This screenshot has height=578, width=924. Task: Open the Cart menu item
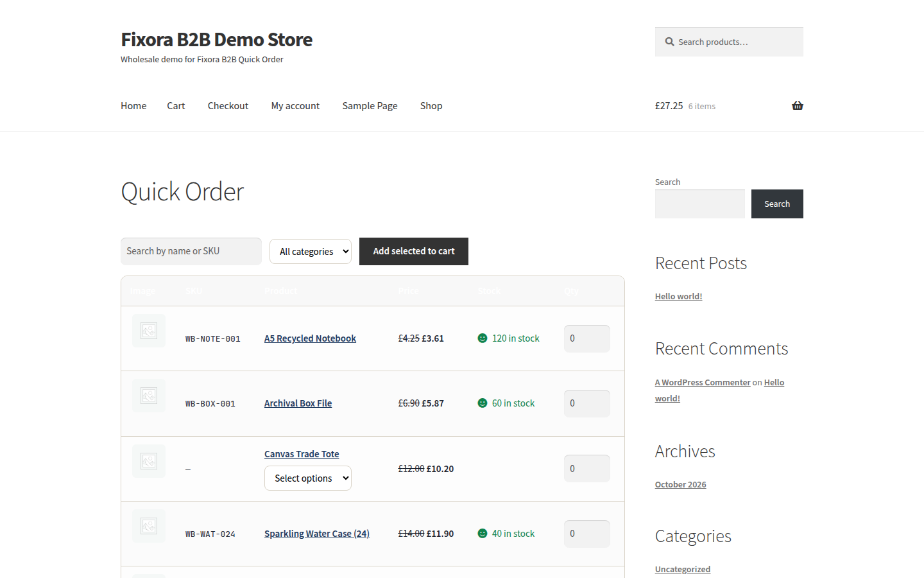pos(176,105)
